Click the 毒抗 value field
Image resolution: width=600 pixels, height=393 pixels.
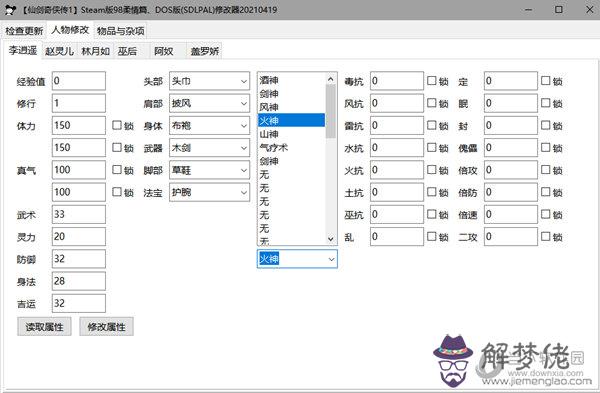pos(397,81)
